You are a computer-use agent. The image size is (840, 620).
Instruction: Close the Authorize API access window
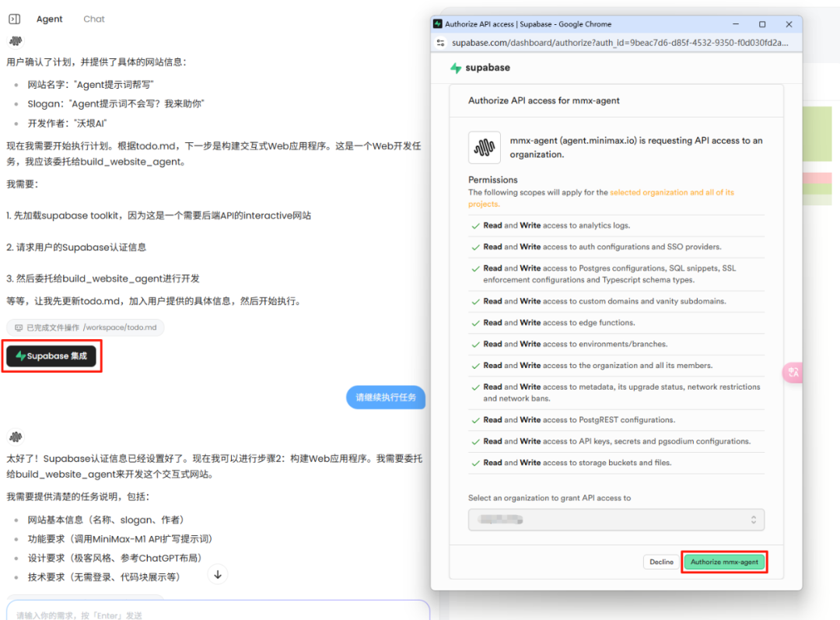789,24
